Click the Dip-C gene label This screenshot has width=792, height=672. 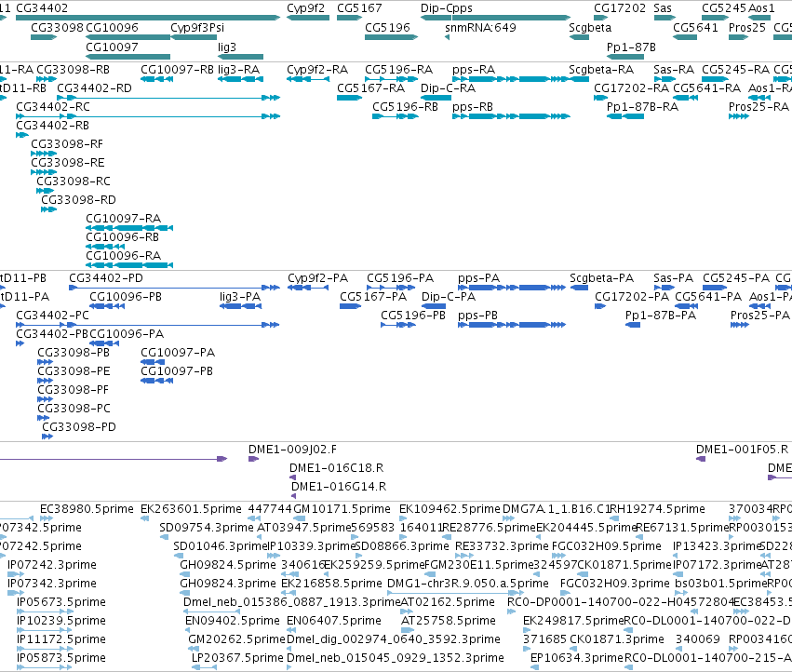(x=436, y=8)
